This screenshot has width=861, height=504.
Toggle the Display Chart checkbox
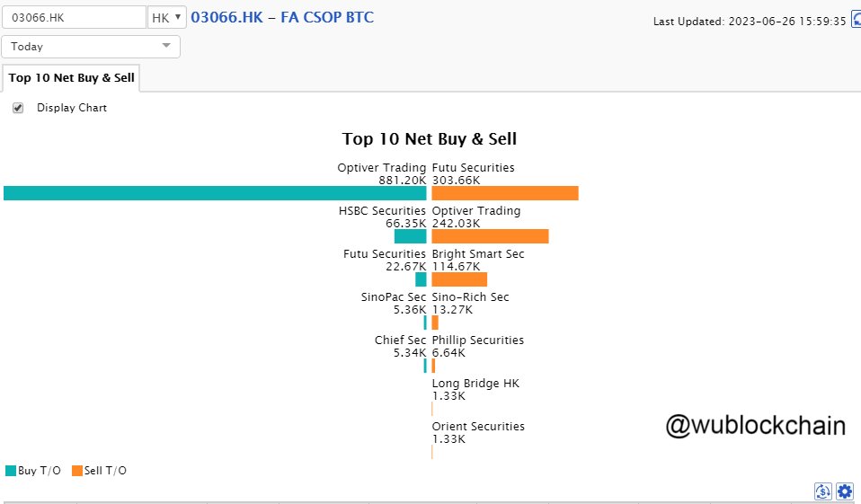18,108
